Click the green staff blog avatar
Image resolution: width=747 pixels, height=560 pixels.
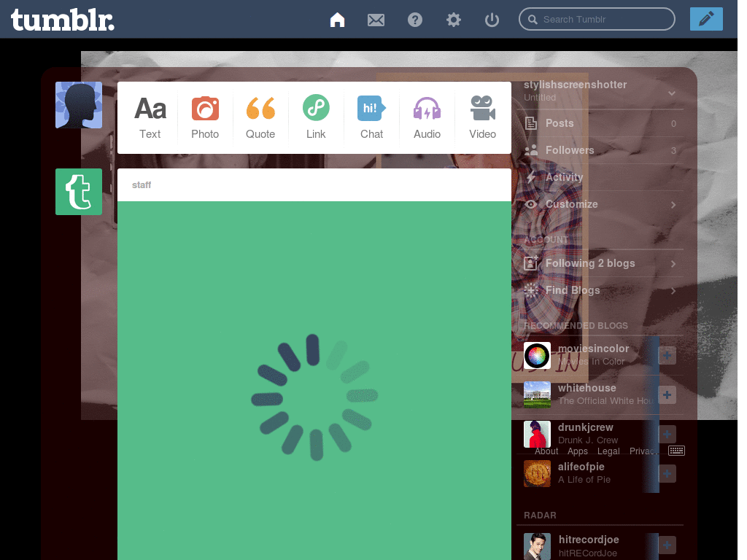click(x=79, y=192)
